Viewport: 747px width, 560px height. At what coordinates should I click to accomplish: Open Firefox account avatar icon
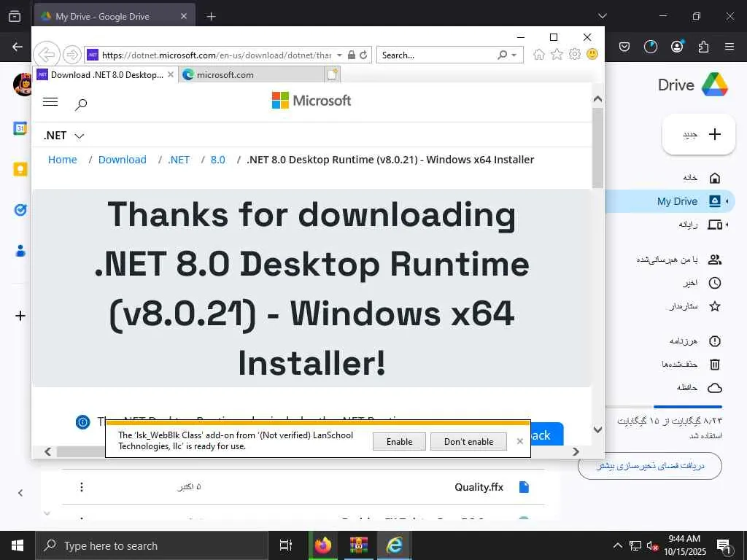(x=677, y=47)
